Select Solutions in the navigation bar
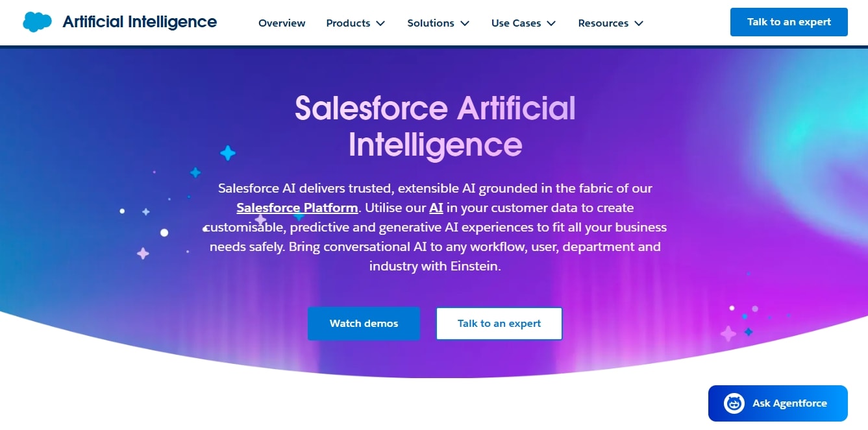The image size is (868, 430). 430,23
